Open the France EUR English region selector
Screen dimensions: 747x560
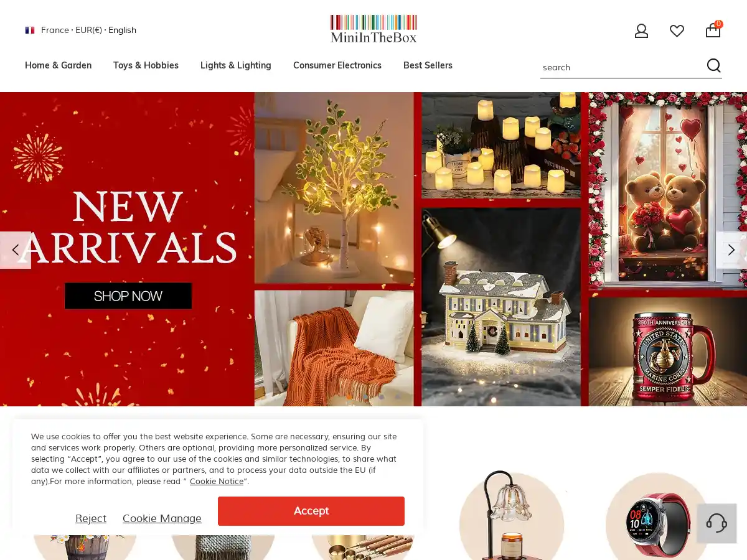(x=81, y=30)
